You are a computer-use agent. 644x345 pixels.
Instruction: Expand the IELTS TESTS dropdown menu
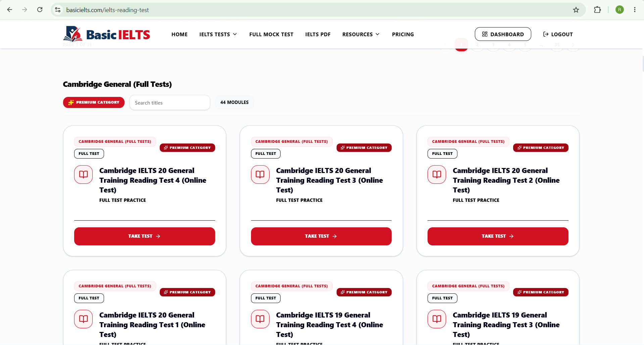218,34
